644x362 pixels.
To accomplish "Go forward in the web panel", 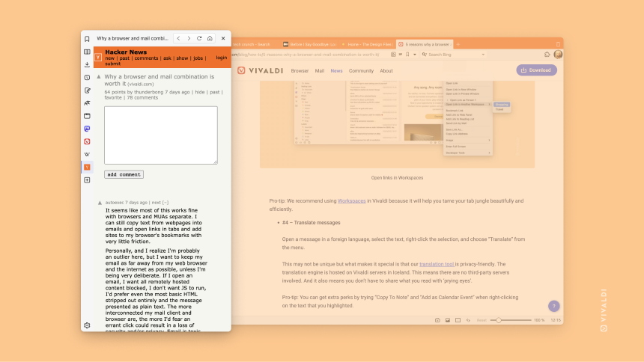I will 189,38.
